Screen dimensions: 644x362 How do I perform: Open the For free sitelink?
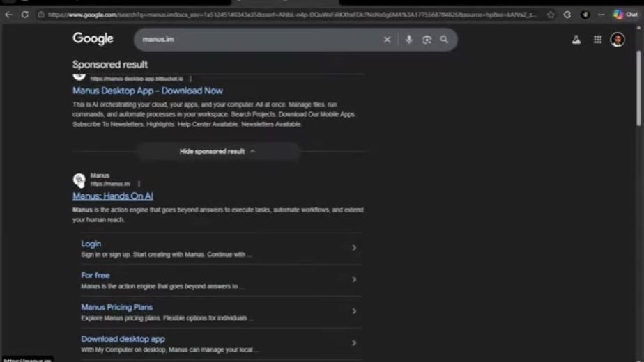(x=95, y=276)
